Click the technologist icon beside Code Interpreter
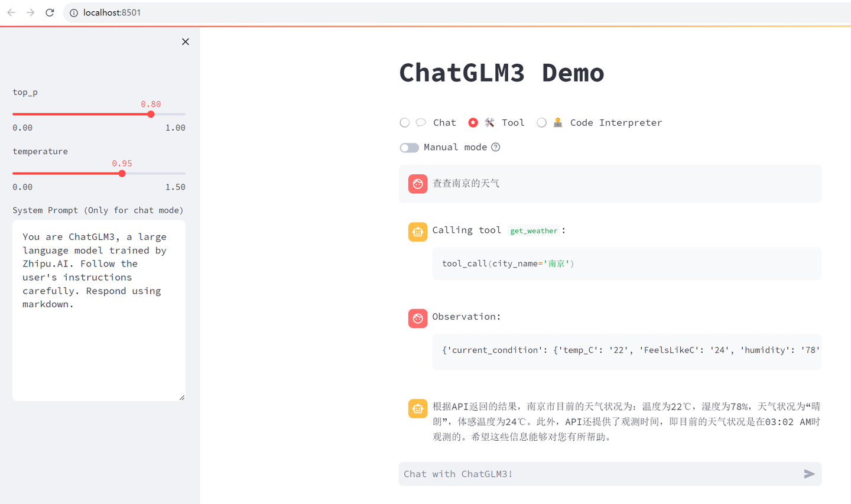This screenshot has height=504, width=851. pyautogui.click(x=558, y=122)
